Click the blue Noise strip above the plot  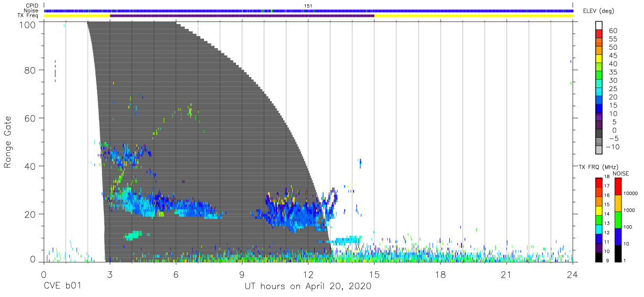[308, 10]
